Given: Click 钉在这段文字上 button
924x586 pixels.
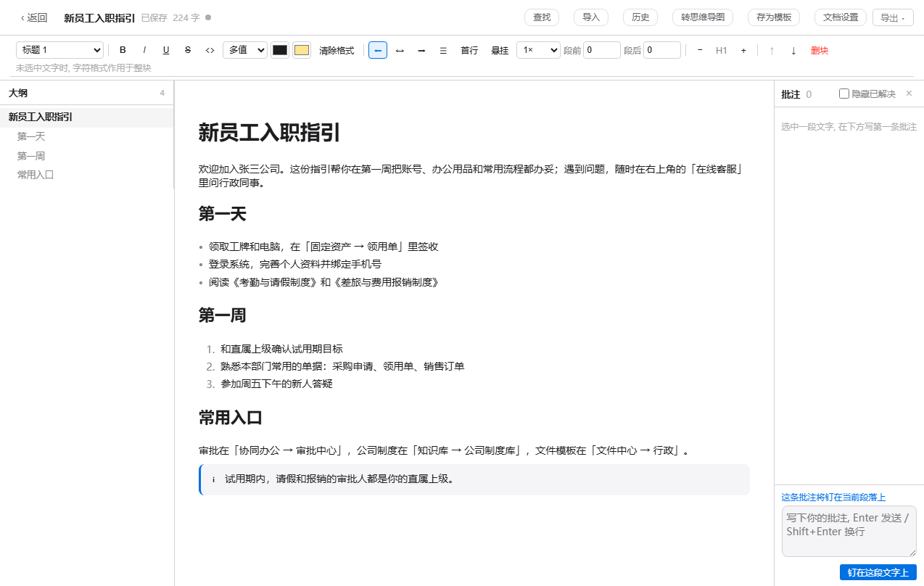Looking at the screenshot, I should (878, 572).
